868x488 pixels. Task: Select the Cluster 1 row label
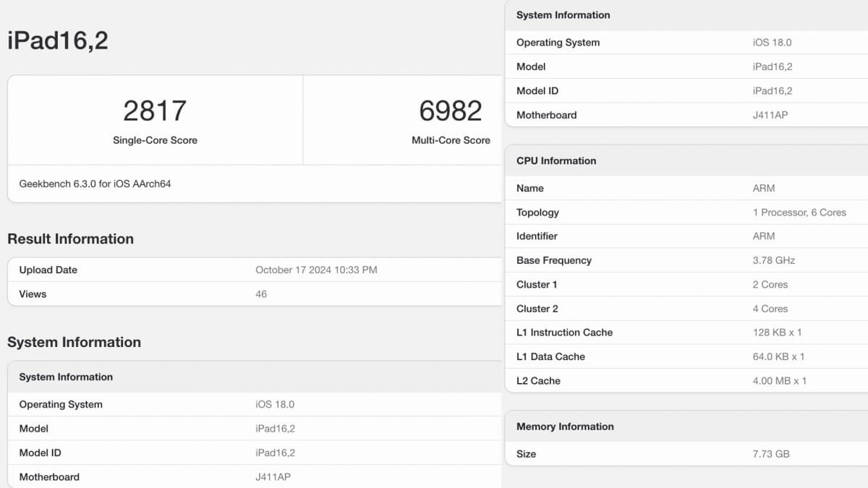click(537, 285)
